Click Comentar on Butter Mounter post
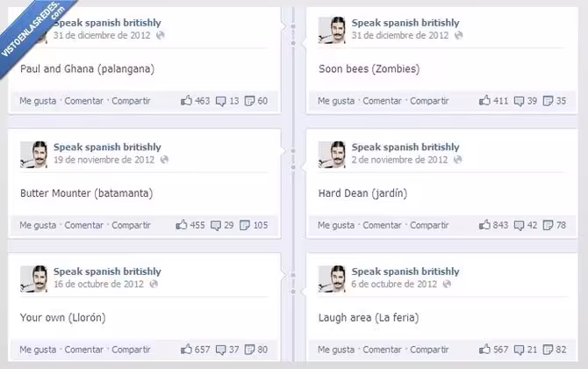 83,225
